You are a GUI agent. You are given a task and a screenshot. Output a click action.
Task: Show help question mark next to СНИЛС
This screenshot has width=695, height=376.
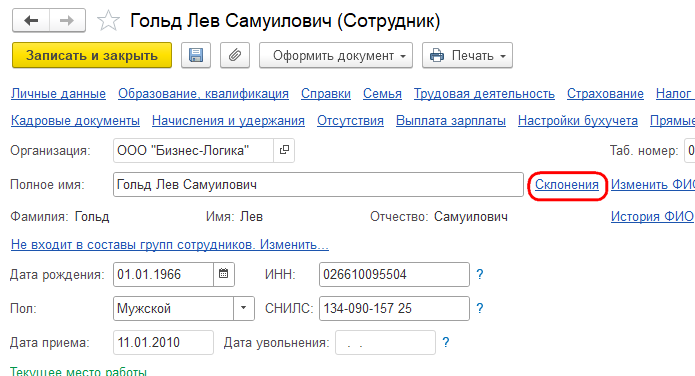click(x=480, y=308)
